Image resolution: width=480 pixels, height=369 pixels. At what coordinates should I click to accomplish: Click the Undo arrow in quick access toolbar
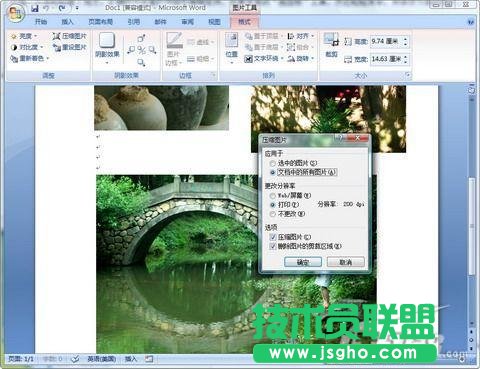click(x=47, y=8)
